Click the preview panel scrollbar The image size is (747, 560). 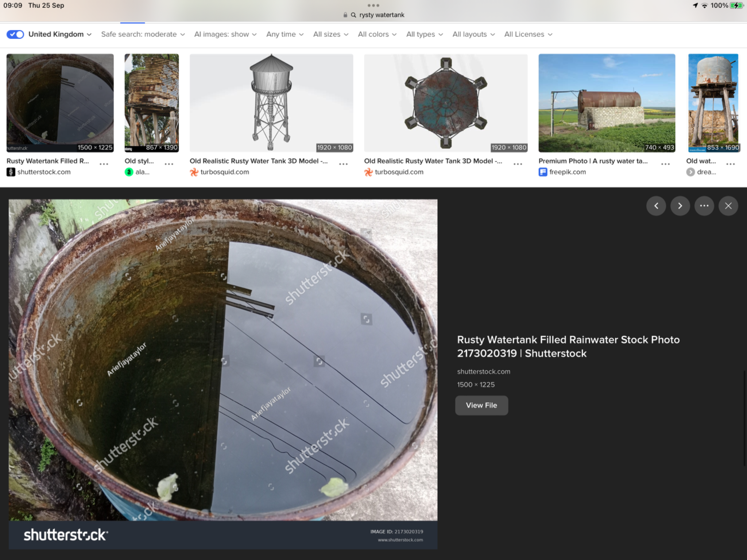[744, 418]
